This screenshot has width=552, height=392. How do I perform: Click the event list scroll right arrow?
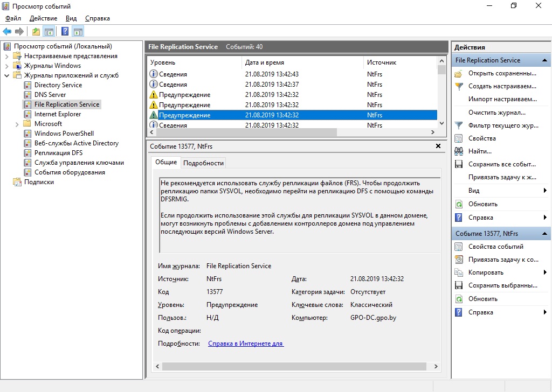(433, 132)
